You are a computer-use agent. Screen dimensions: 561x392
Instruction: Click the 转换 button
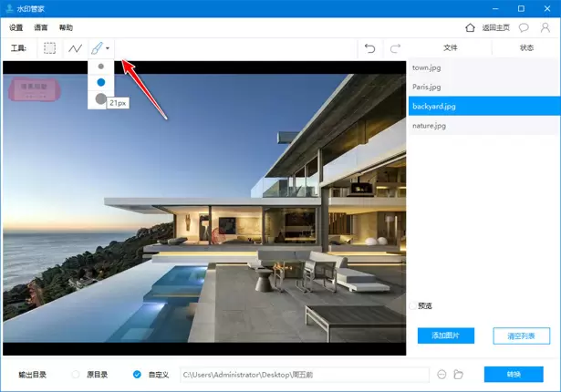click(x=514, y=374)
